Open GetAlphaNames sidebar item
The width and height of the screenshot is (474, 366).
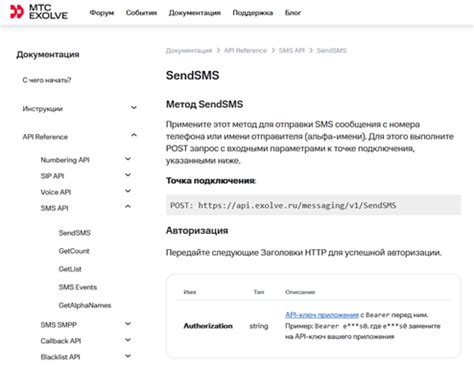tap(85, 305)
